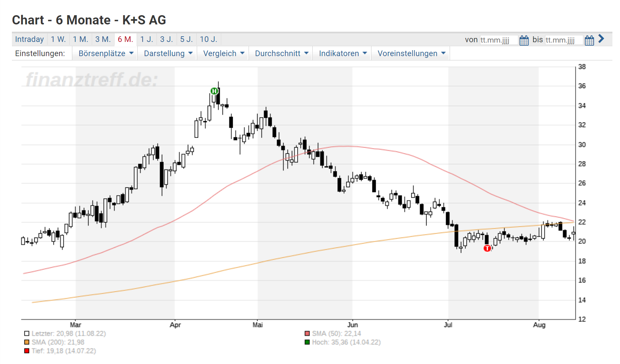Select the 3 J. time range
Screen dimensions: 620x364
167,39
